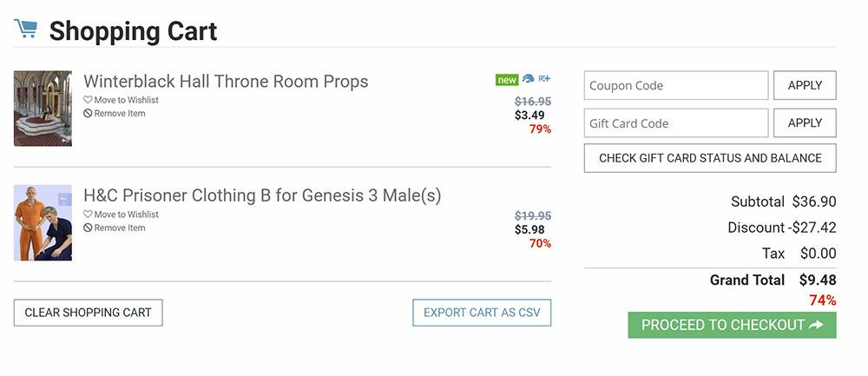Click remove icon for H&C Prisoner Clothing
The width and height of the screenshot is (868, 376).
(88, 228)
